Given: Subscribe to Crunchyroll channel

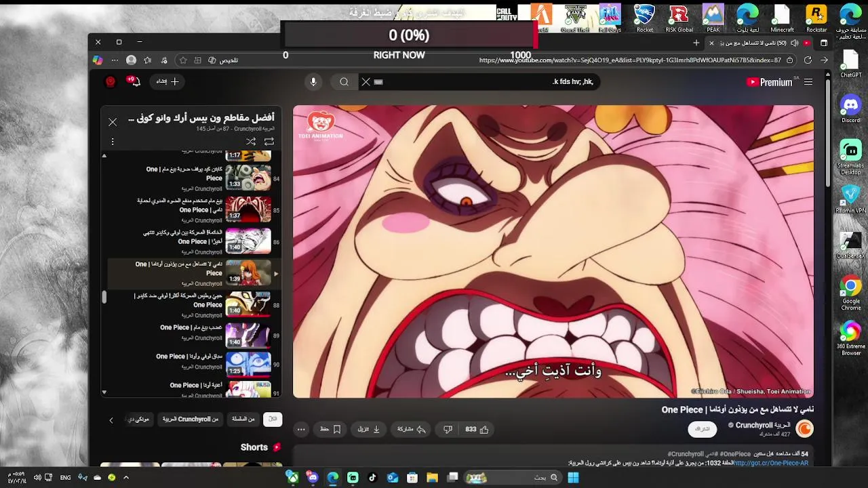Looking at the screenshot, I should 703,429.
